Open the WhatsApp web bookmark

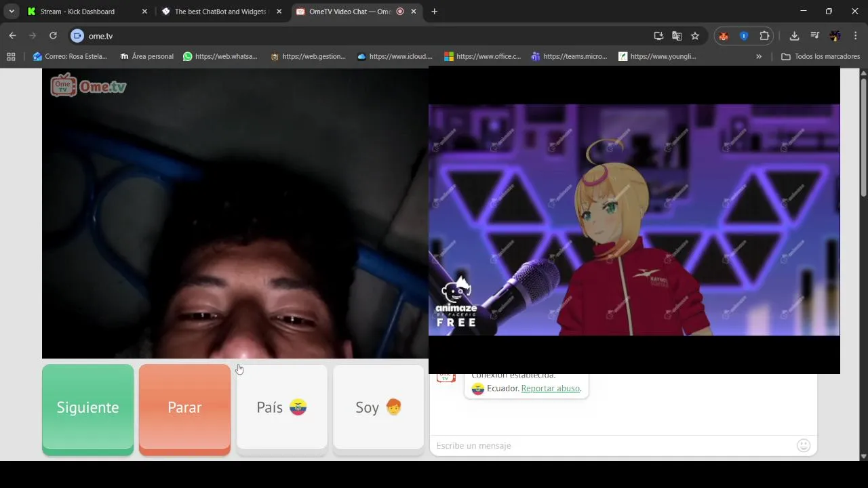pyautogui.click(x=220, y=56)
